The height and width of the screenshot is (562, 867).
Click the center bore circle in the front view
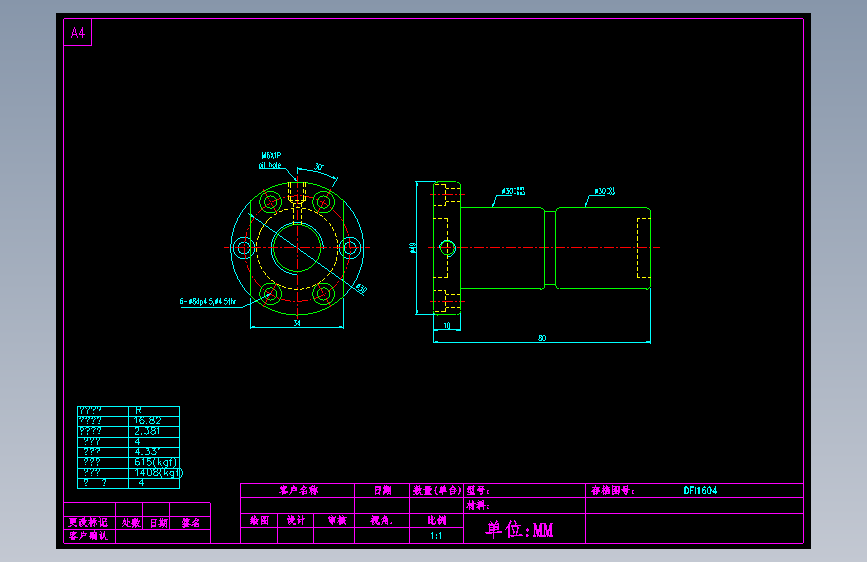pyautogui.click(x=297, y=248)
